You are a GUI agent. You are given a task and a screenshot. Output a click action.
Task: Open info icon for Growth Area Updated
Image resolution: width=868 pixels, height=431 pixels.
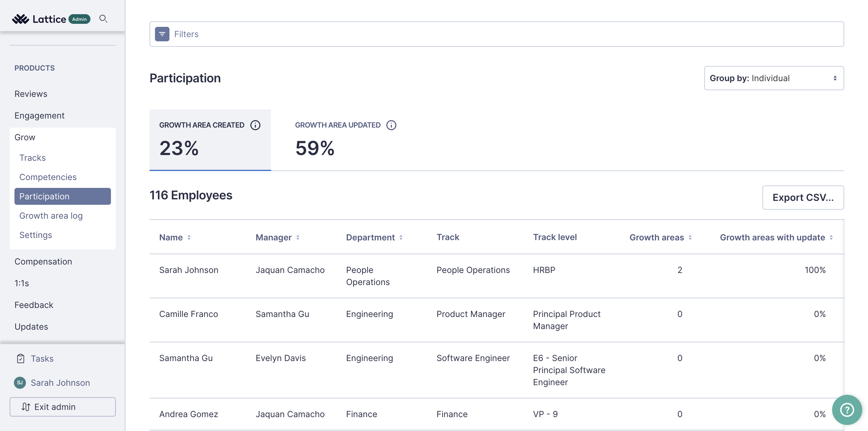tap(391, 125)
